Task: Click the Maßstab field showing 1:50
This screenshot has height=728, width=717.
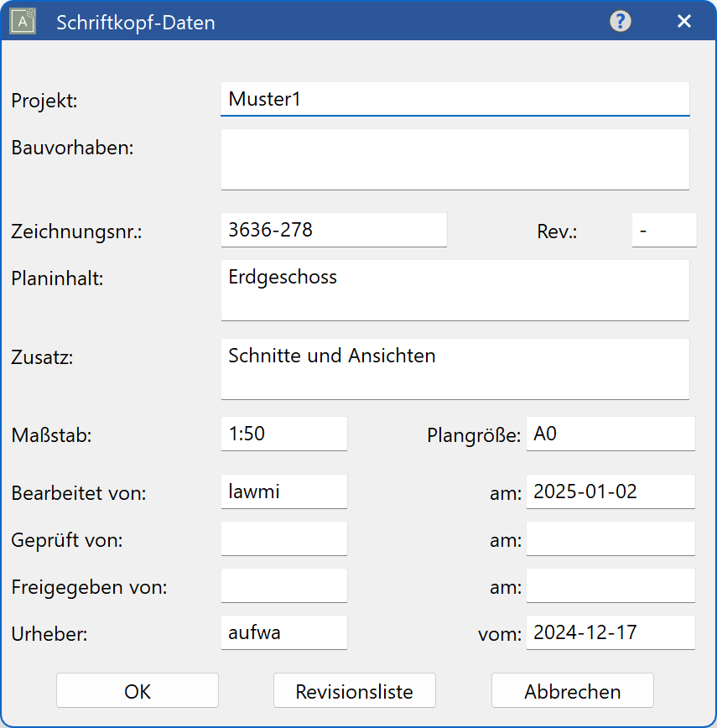Action: (283, 434)
